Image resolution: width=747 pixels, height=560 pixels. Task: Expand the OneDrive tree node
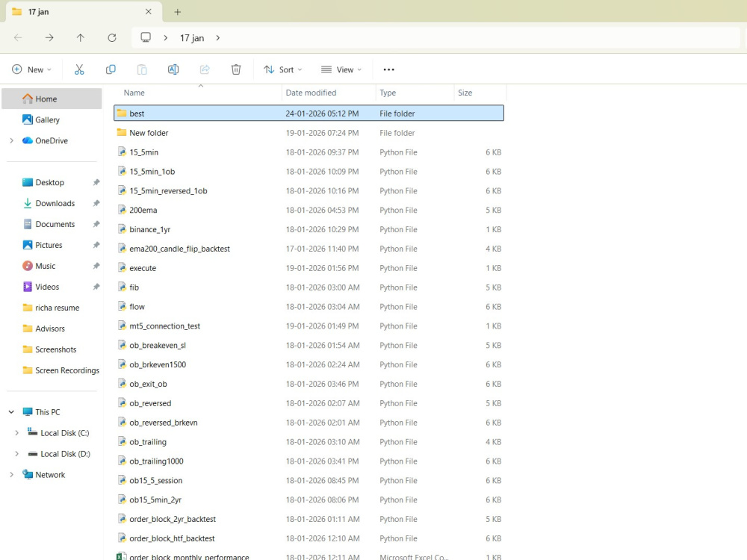[11, 140]
